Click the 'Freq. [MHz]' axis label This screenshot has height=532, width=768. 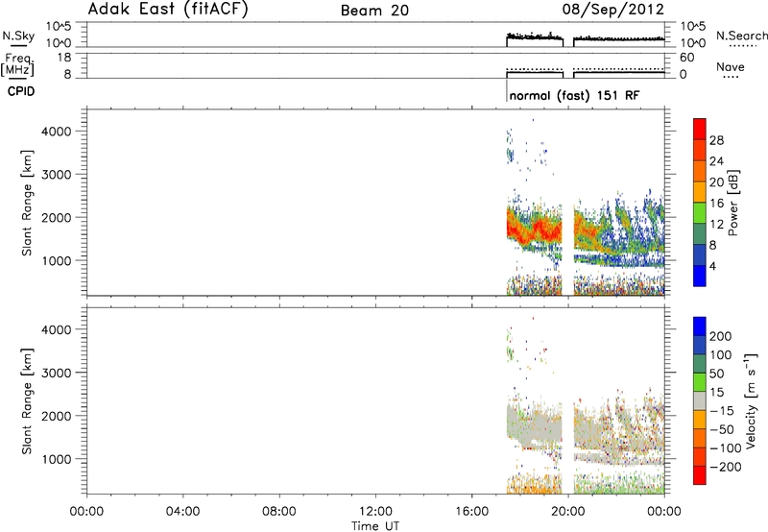click(x=18, y=65)
